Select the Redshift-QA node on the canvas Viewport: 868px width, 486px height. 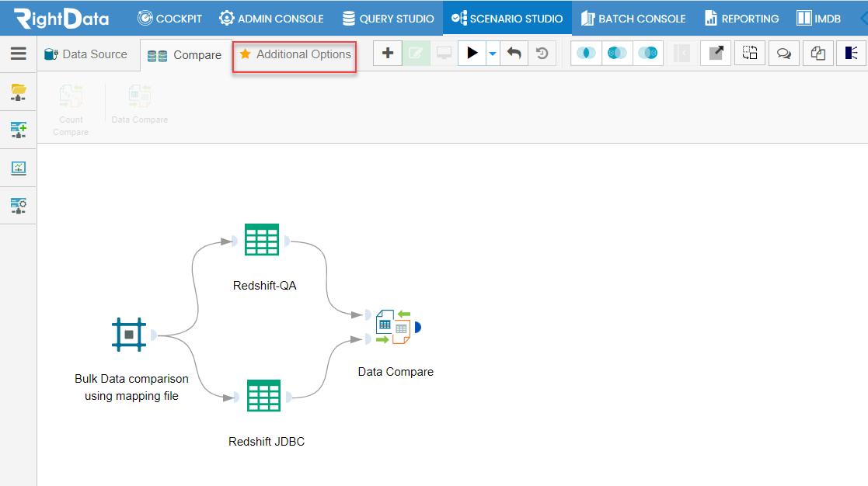pos(263,241)
